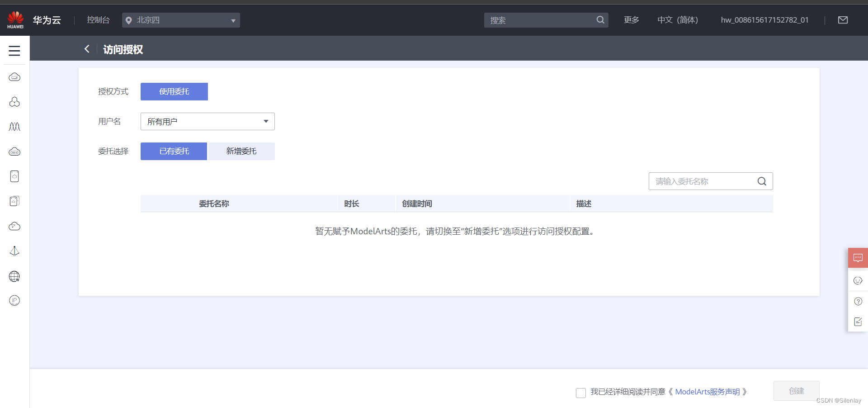Image resolution: width=868 pixels, height=408 pixels.
Task: Open the globe sidebar icon
Action: pos(14,276)
